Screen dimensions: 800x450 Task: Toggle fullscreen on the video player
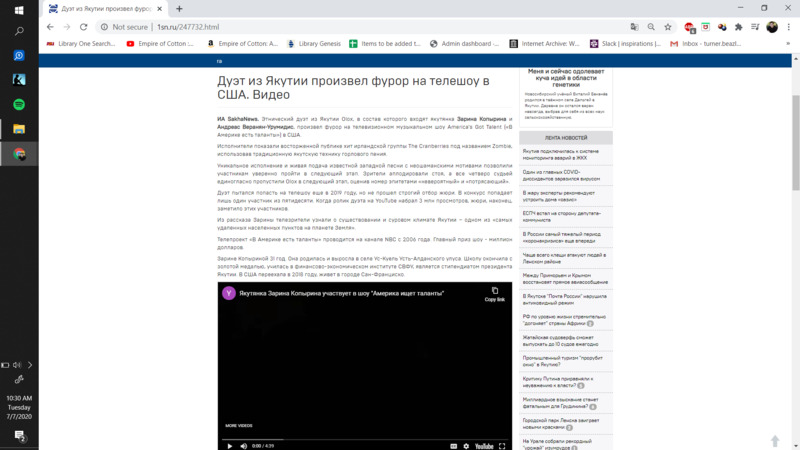[503, 446]
